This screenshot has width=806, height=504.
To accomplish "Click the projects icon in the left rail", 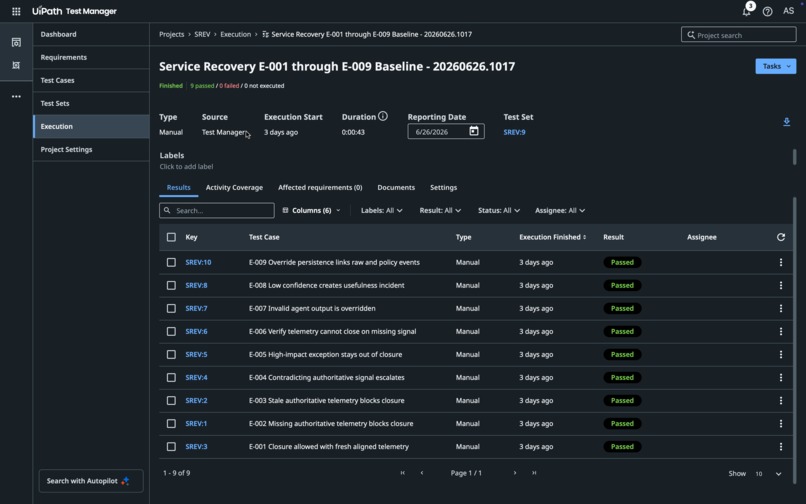I will (x=16, y=42).
